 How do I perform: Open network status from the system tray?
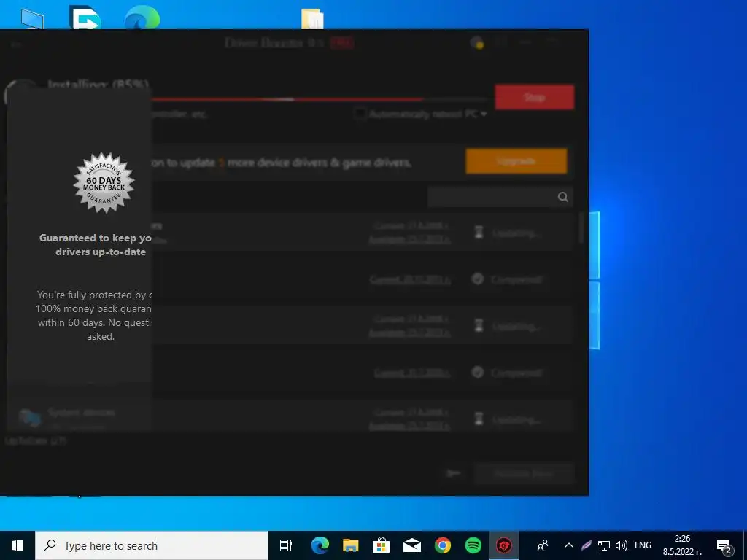[604, 545]
